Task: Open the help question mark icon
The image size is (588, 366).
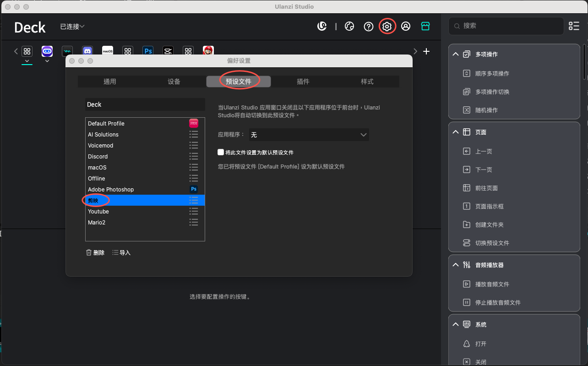Action: point(369,27)
